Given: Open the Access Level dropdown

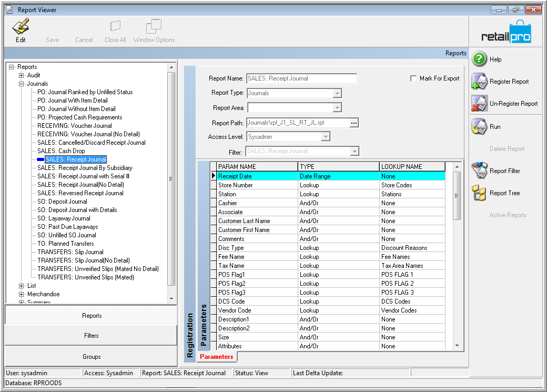Looking at the screenshot, I should coord(326,137).
